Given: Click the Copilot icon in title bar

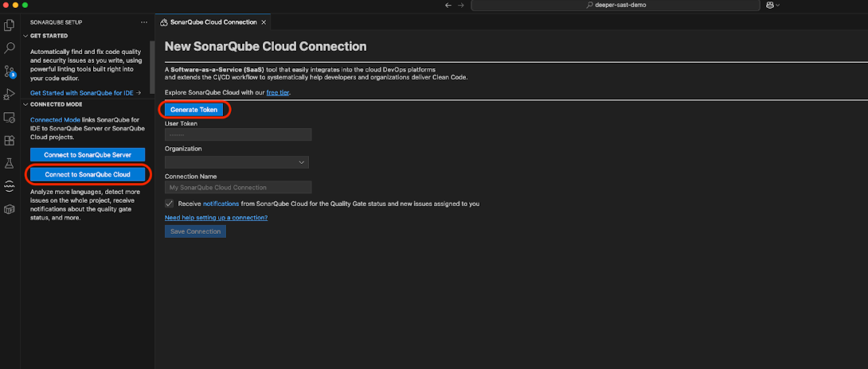Looking at the screenshot, I should click(770, 5).
